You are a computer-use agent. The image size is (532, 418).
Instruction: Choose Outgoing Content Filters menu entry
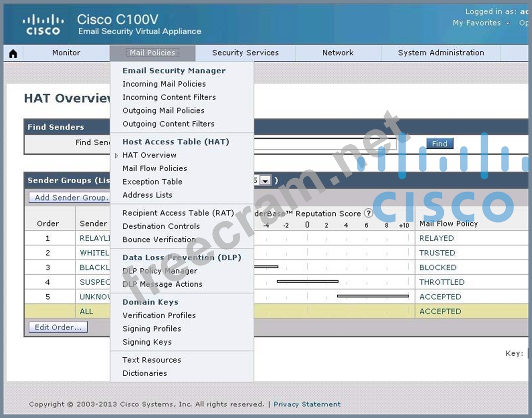pyautogui.click(x=168, y=124)
